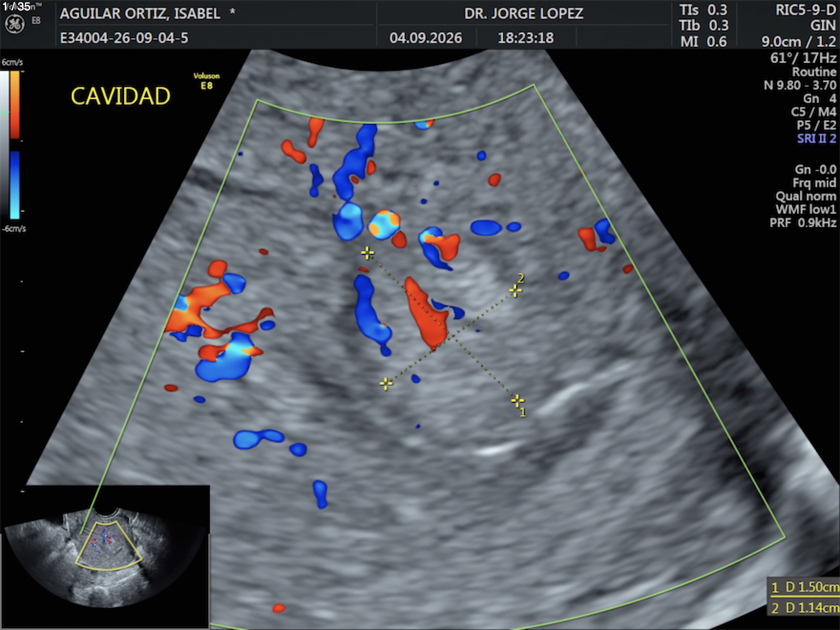This screenshot has width=840, height=630.
Task: Click the SRI II 2 setting
Action: point(817,139)
